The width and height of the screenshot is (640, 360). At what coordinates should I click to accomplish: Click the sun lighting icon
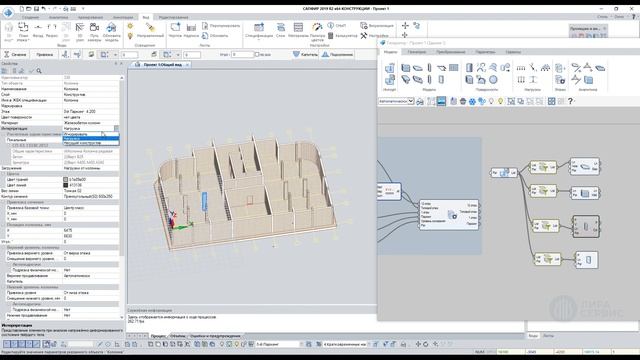tap(130, 26)
